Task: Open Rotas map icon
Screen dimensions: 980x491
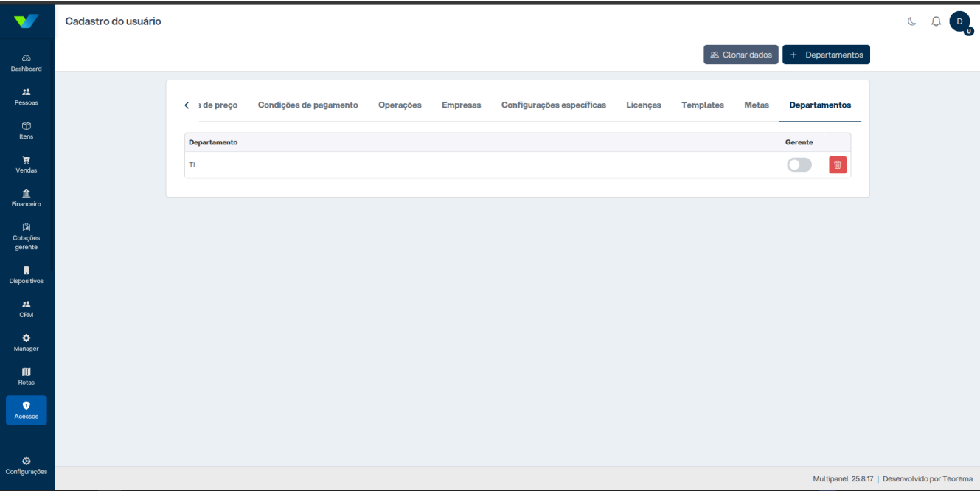Action: [27, 377]
